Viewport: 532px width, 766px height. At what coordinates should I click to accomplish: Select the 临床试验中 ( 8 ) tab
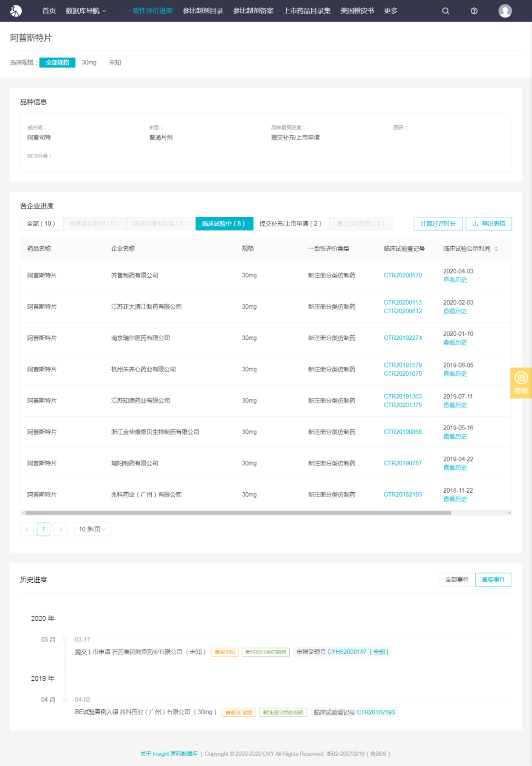(x=224, y=224)
